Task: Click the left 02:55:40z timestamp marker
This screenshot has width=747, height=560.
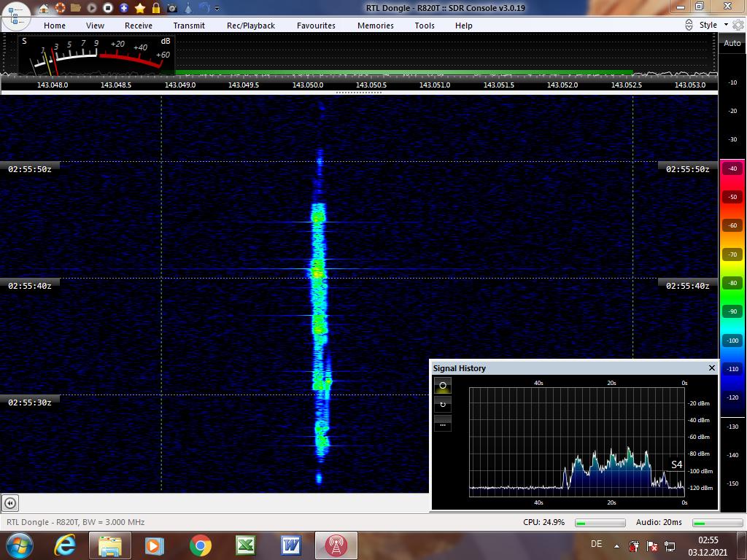Action: (x=29, y=286)
